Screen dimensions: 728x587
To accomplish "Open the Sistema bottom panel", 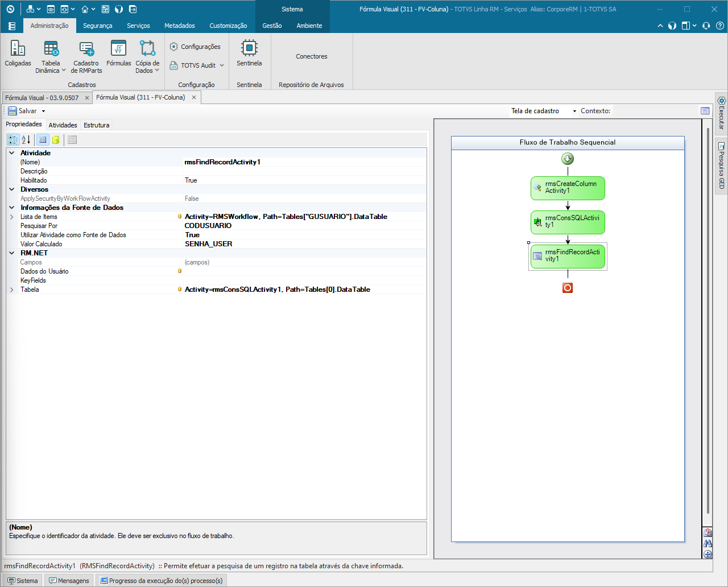I will 22,581.
